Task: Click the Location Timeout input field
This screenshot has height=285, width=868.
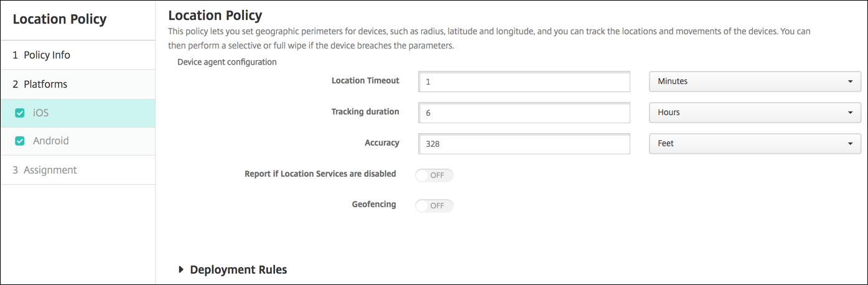Action: tap(525, 82)
